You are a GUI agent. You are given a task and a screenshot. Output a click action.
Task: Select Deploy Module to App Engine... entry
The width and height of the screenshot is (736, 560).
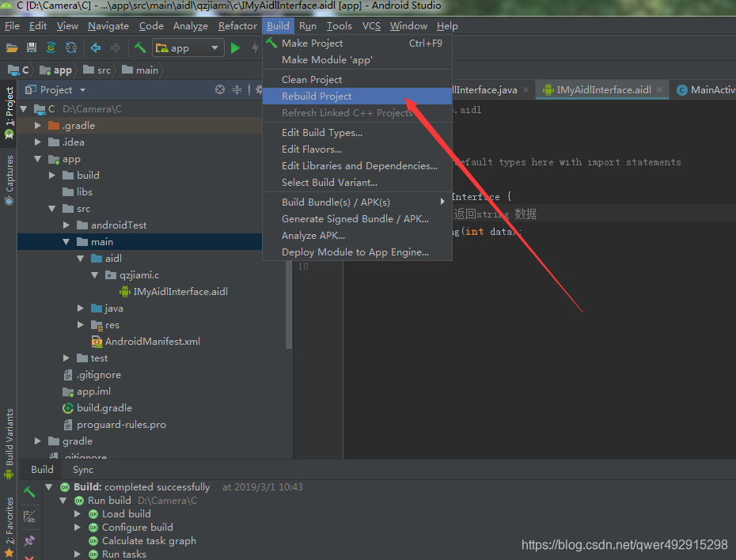point(357,252)
